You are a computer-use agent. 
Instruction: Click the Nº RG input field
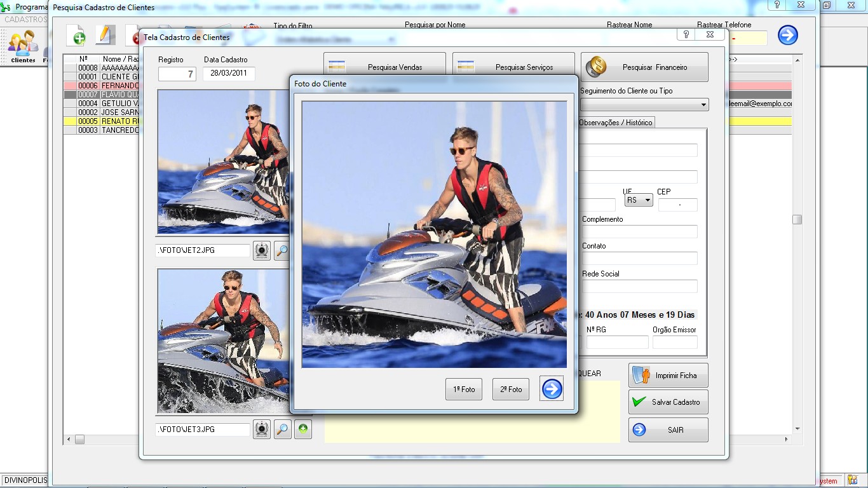coord(617,342)
